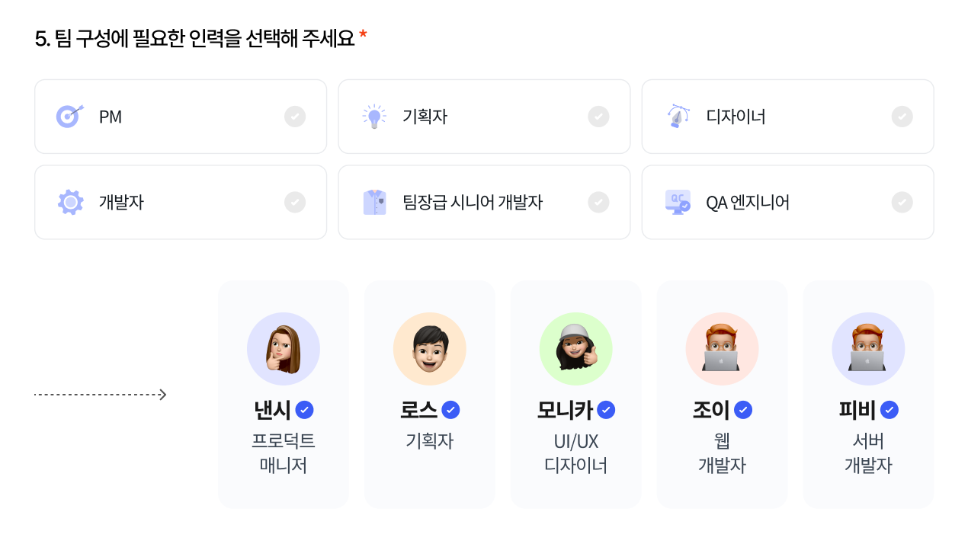Viewport: 968px width, 560px height.
Task: Click the dashed arrow pointing right
Action: click(x=99, y=394)
